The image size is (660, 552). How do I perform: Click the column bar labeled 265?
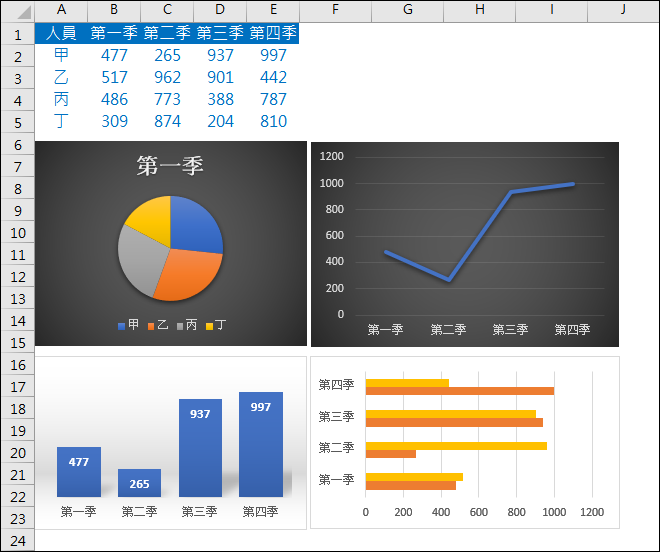pyautogui.click(x=139, y=483)
